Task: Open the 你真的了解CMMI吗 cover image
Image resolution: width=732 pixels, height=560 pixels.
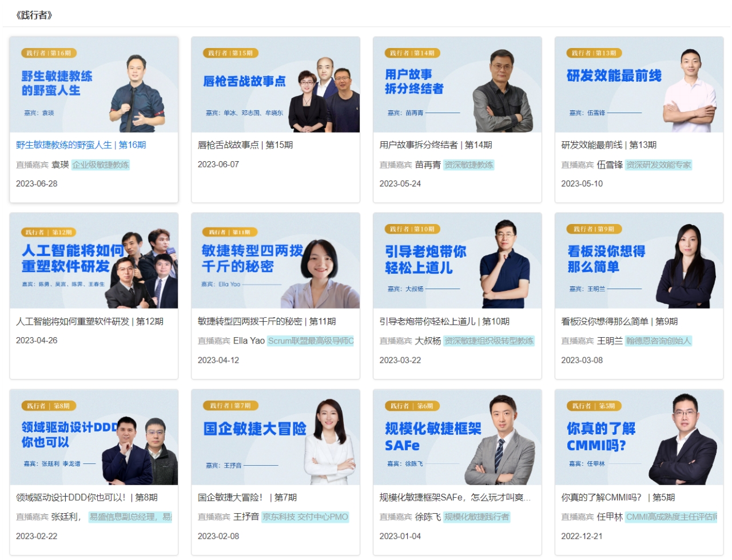Action: (x=639, y=437)
